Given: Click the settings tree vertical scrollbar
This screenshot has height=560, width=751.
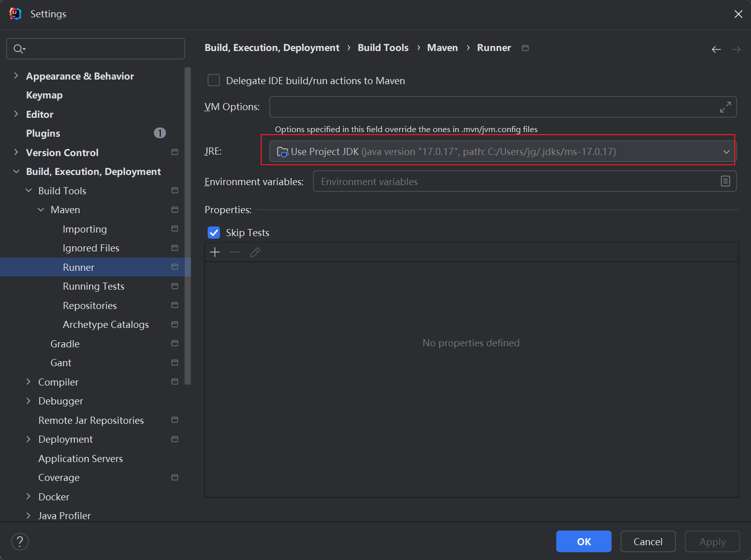Looking at the screenshot, I should [x=188, y=226].
